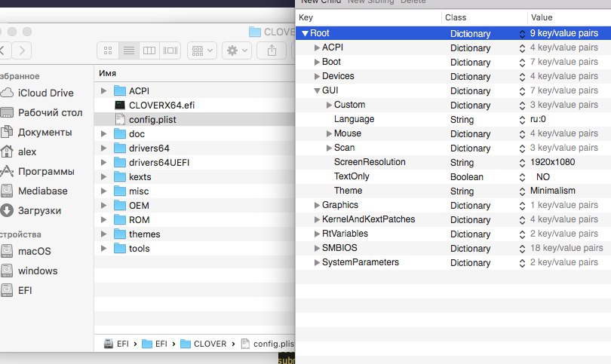Expand Custom key under GUI
This screenshot has width=611, height=364.
pos(330,105)
